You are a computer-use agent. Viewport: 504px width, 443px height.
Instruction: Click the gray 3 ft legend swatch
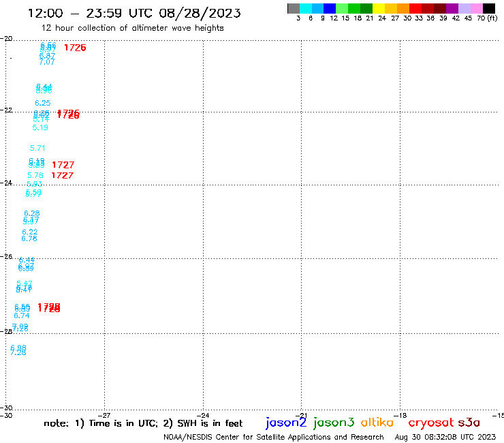point(294,8)
